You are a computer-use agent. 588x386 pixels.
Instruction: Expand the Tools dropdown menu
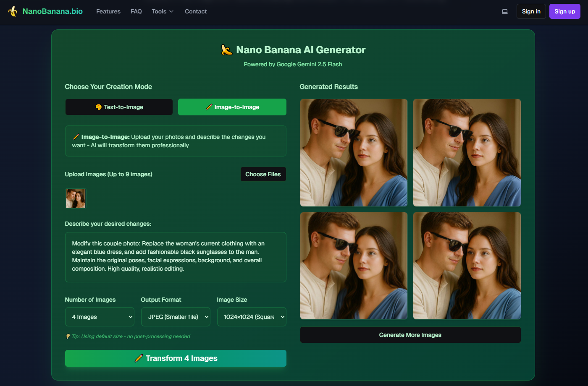(x=163, y=11)
